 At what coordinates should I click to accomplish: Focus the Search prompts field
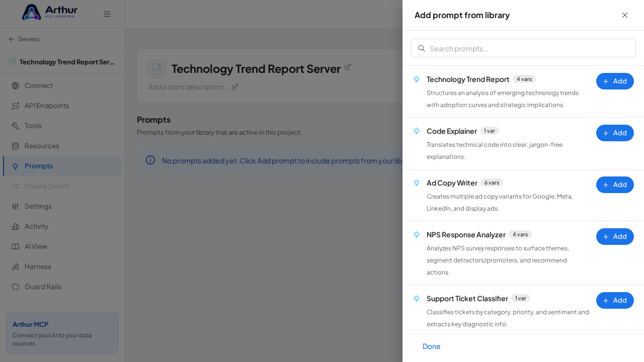point(523,48)
